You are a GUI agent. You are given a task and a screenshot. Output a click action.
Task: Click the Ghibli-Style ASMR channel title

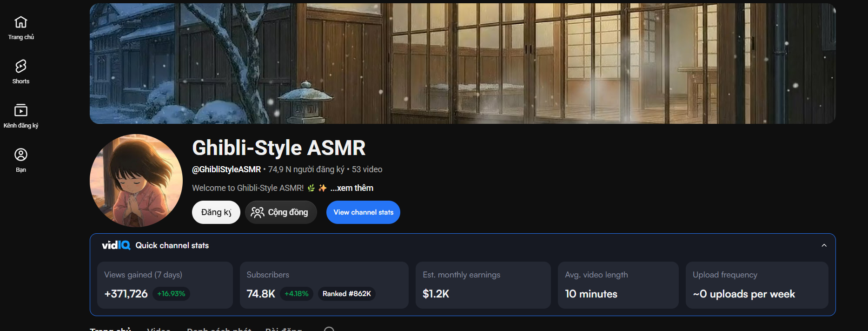point(279,148)
